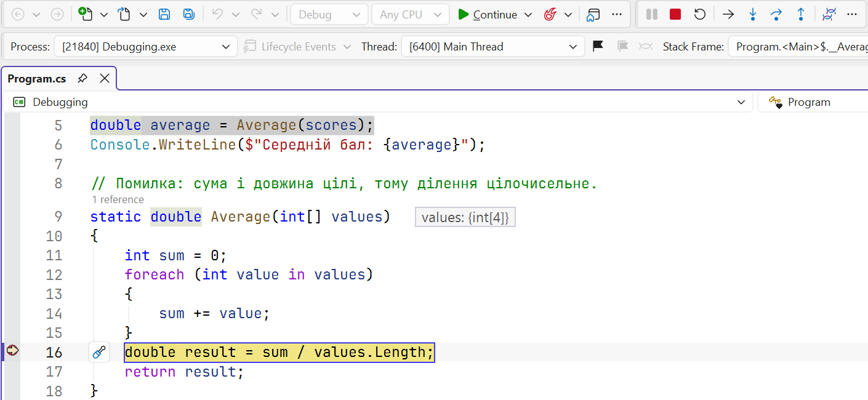This screenshot has height=400, width=868.
Task: Click the Redo icon
Action: click(x=257, y=14)
